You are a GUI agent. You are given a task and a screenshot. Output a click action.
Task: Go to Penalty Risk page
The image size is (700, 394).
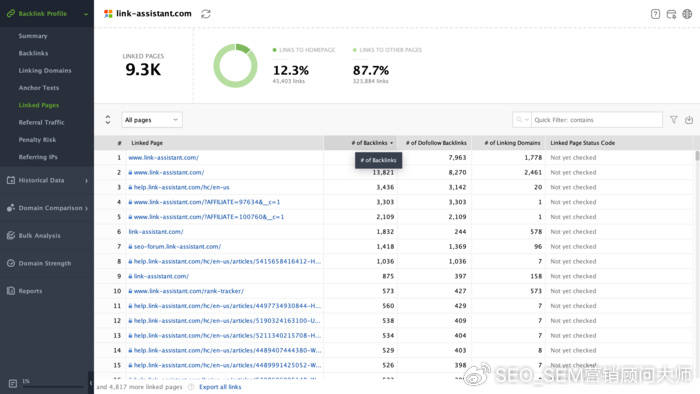(x=37, y=140)
